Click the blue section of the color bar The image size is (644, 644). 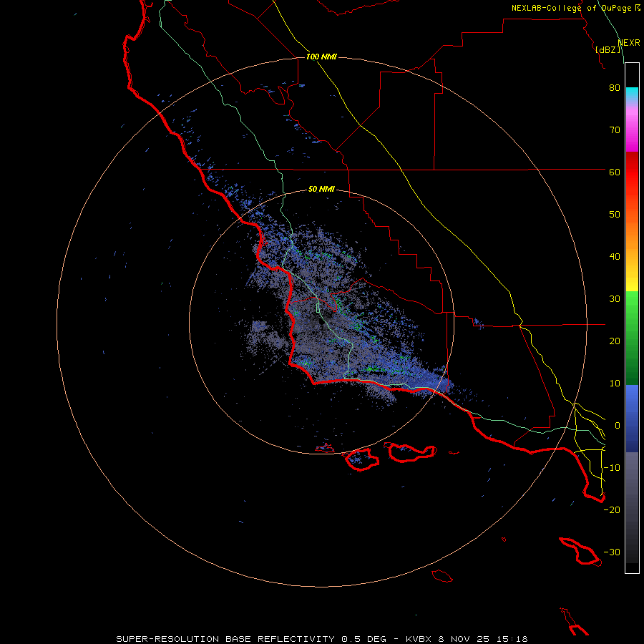click(x=632, y=418)
